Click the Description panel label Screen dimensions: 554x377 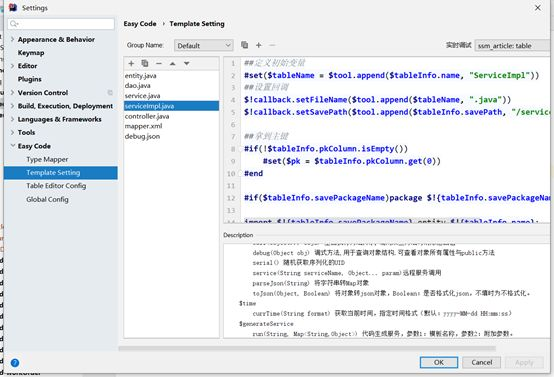point(238,235)
